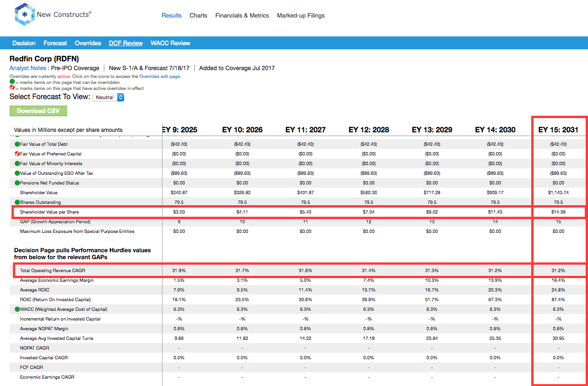Image resolution: width=588 pixels, height=386 pixels.
Task: Click the override icon for Shares Outstanding
Action: tap(17, 202)
